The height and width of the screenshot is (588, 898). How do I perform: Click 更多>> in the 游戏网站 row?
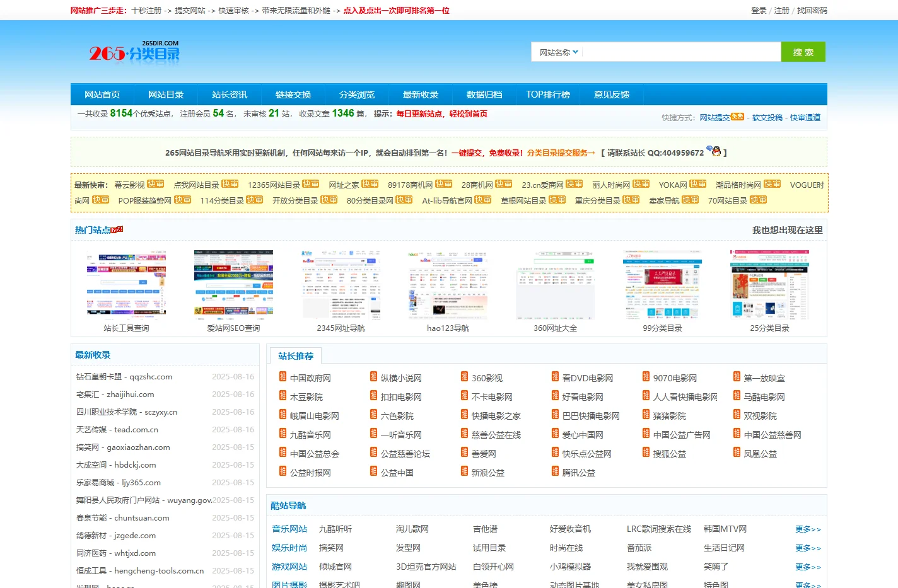[x=808, y=567]
